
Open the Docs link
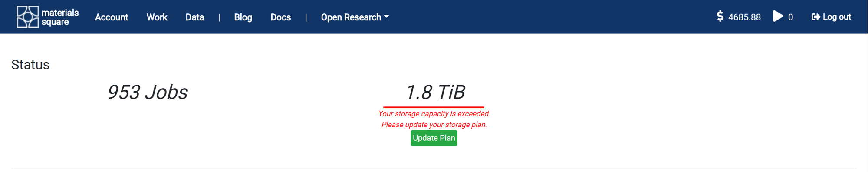coord(281,17)
